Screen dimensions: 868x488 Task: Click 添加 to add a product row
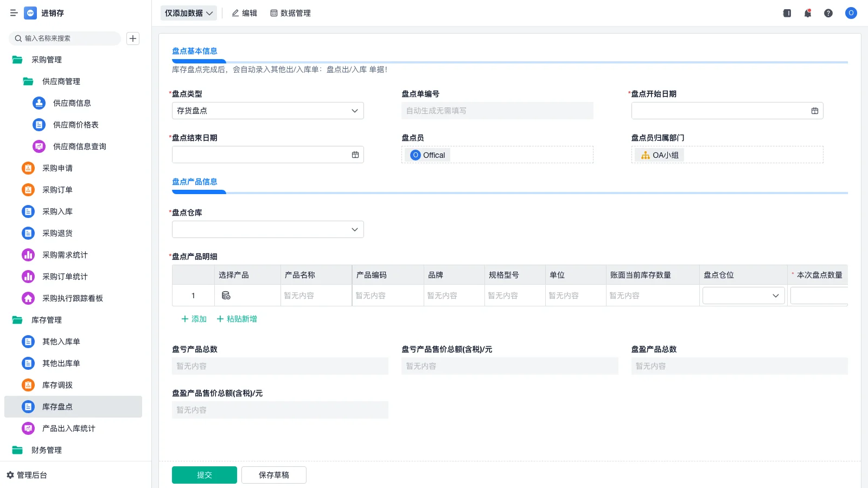pos(194,319)
